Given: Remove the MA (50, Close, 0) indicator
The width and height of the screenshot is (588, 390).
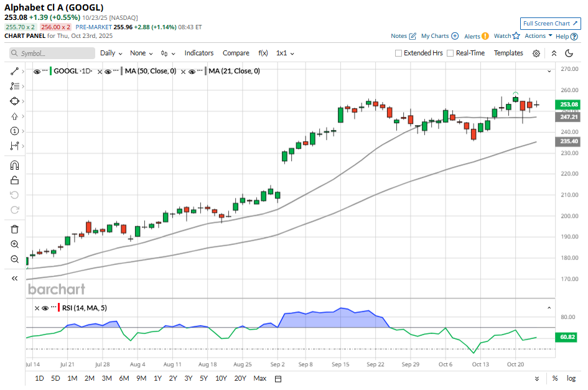Looking at the screenshot, I should pos(100,72).
